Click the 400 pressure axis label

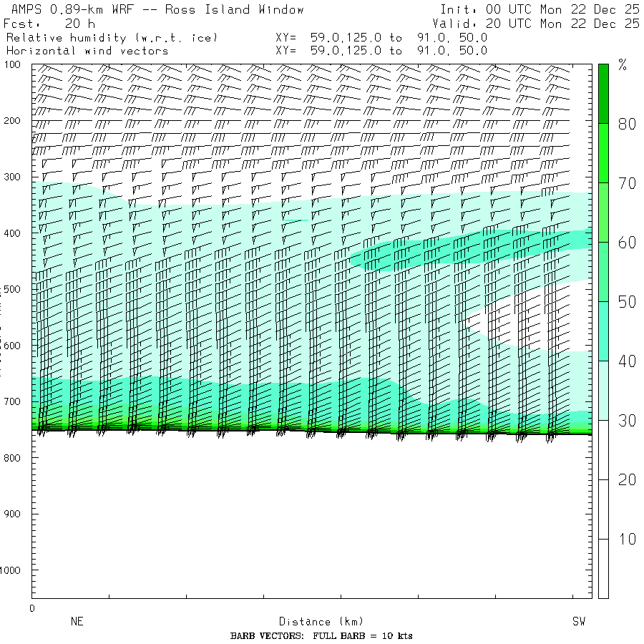pyautogui.click(x=12, y=233)
